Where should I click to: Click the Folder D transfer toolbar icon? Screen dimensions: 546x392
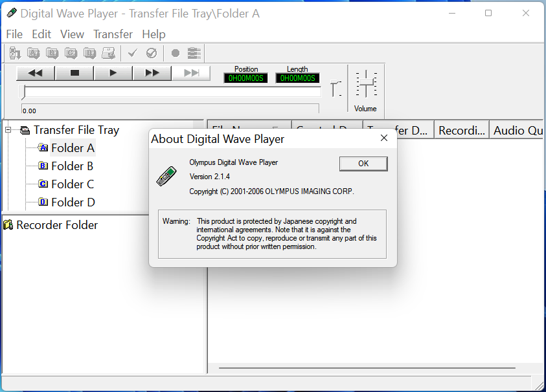[x=90, y=53]
